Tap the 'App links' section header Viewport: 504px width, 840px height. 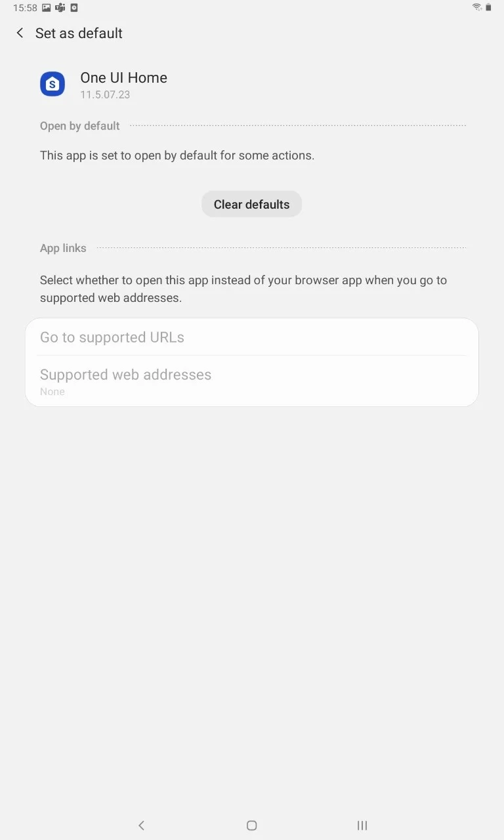point(63,248)
